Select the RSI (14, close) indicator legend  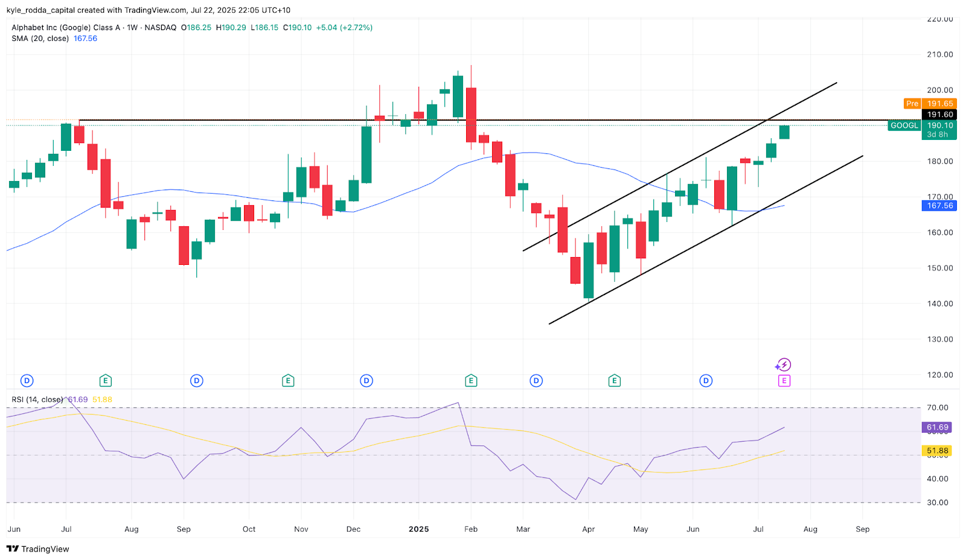[x=37, y=399]
